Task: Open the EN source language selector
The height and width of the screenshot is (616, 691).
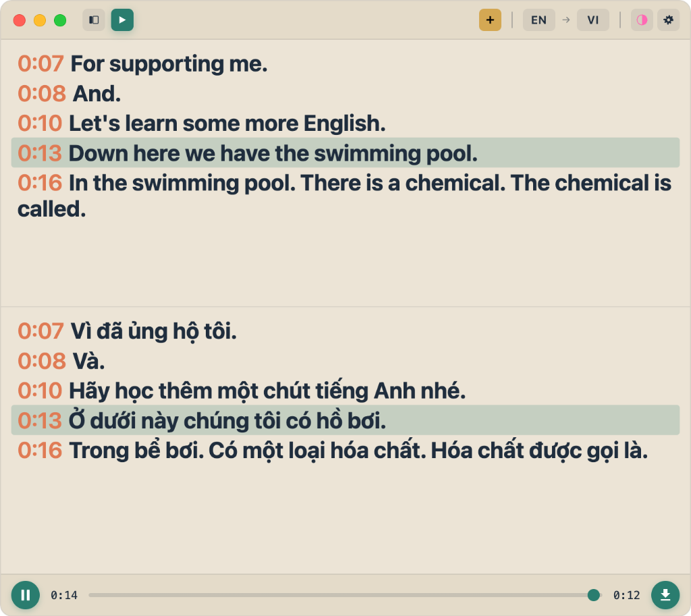Action: pyautogui.click(x=538, y=20)
